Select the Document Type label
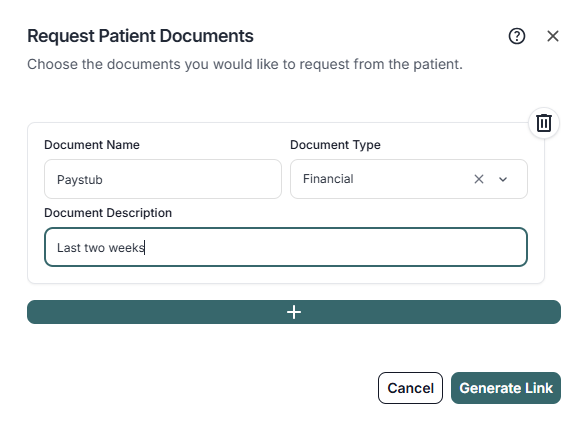The height and width of the screenshot is (428, 586). point(335,145)
